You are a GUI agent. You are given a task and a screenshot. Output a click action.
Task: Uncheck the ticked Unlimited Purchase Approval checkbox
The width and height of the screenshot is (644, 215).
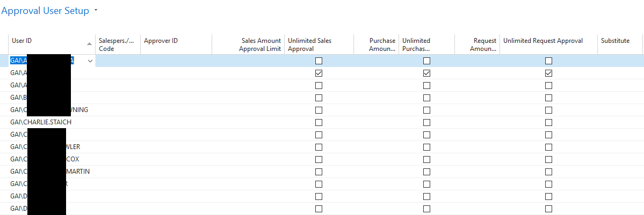[426, 73]
